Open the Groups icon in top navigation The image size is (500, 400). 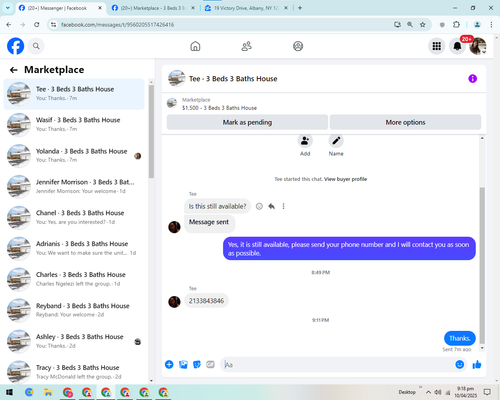click(x=298, y=46)
